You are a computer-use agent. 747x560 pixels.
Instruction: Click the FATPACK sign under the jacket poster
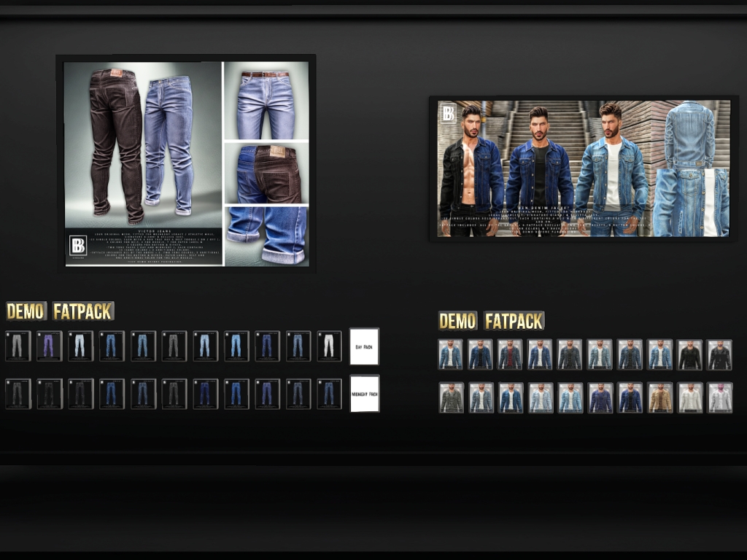click(x=514, y=321)
